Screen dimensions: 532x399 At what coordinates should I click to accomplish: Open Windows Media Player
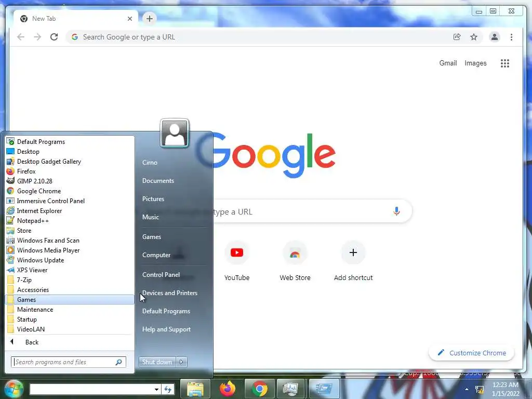[x=70, y=250]
